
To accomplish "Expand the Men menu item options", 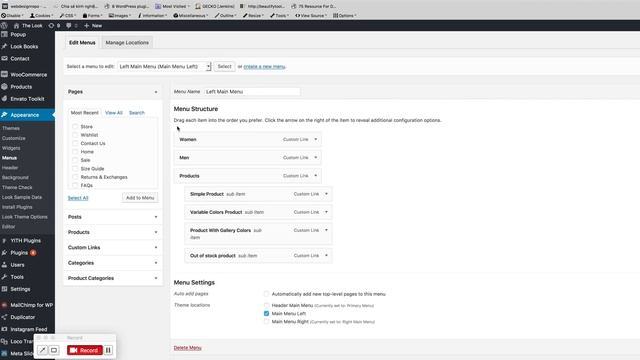I will 316,158.
